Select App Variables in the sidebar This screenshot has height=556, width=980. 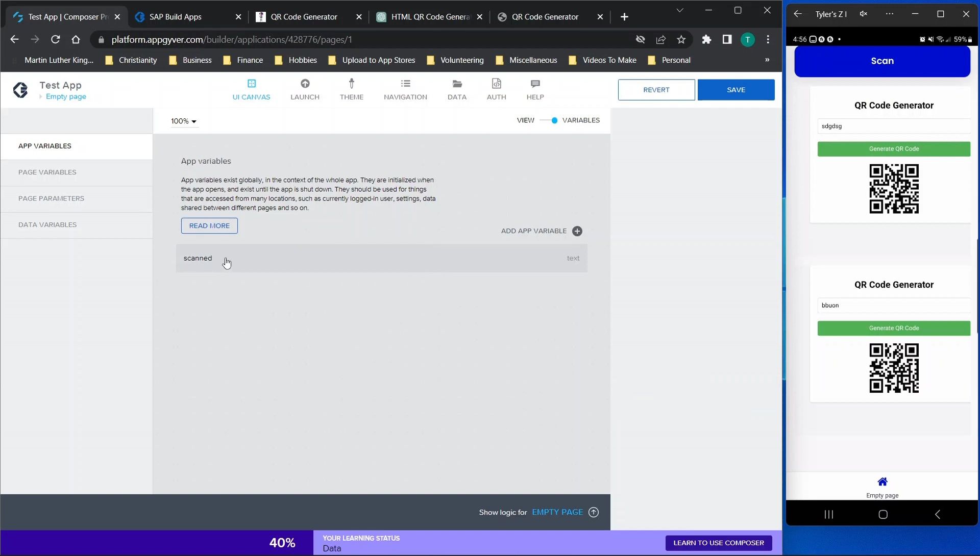[x=77, y=146]
